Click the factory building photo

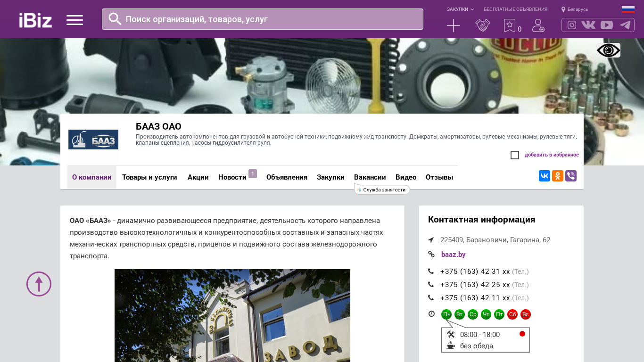pyautogui.click(x=232, y=315)
